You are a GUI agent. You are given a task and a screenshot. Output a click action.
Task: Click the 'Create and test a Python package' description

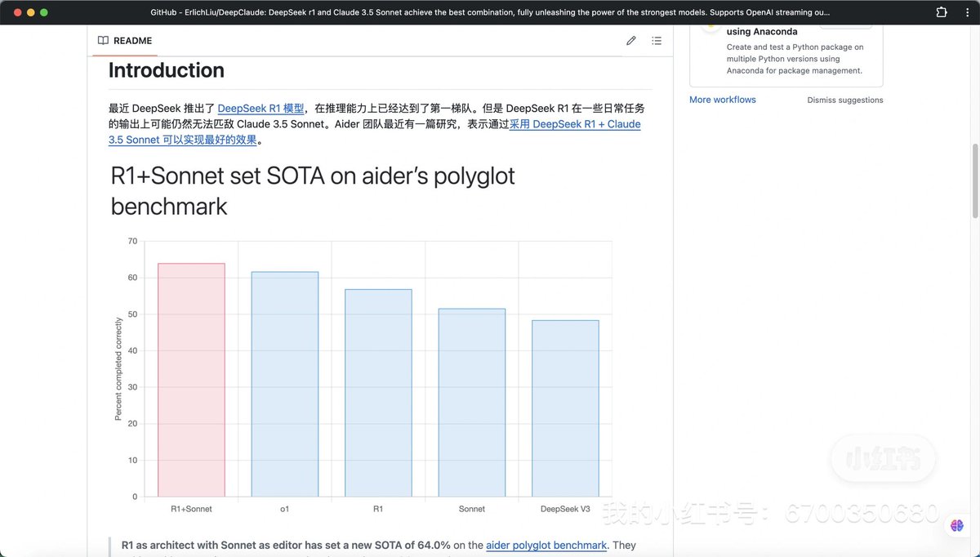[795, 59]
